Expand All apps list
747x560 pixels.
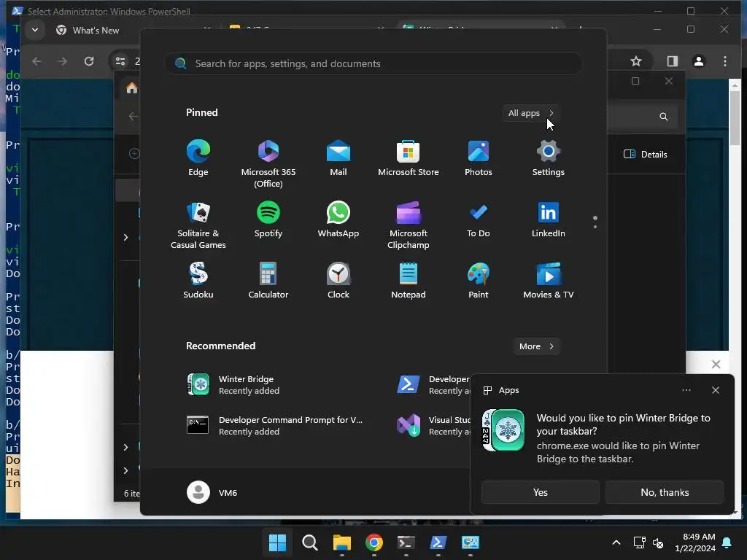tap(531, 113)
